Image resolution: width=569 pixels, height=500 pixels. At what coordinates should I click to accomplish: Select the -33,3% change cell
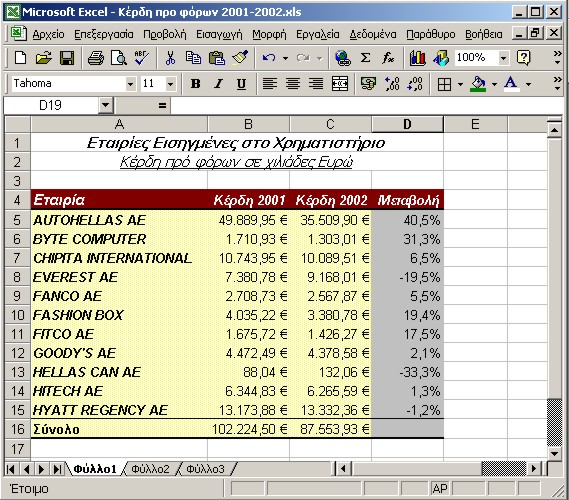(x=407, y=372)
